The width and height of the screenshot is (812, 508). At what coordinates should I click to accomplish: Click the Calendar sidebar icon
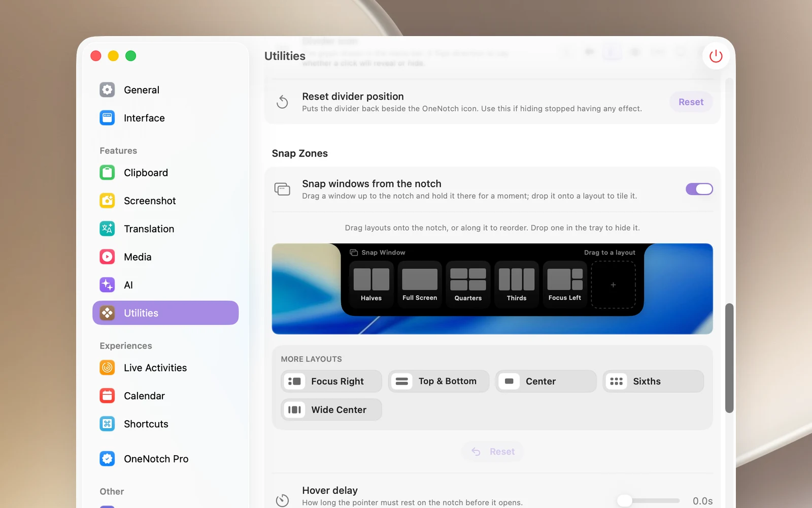click(107, 396)
